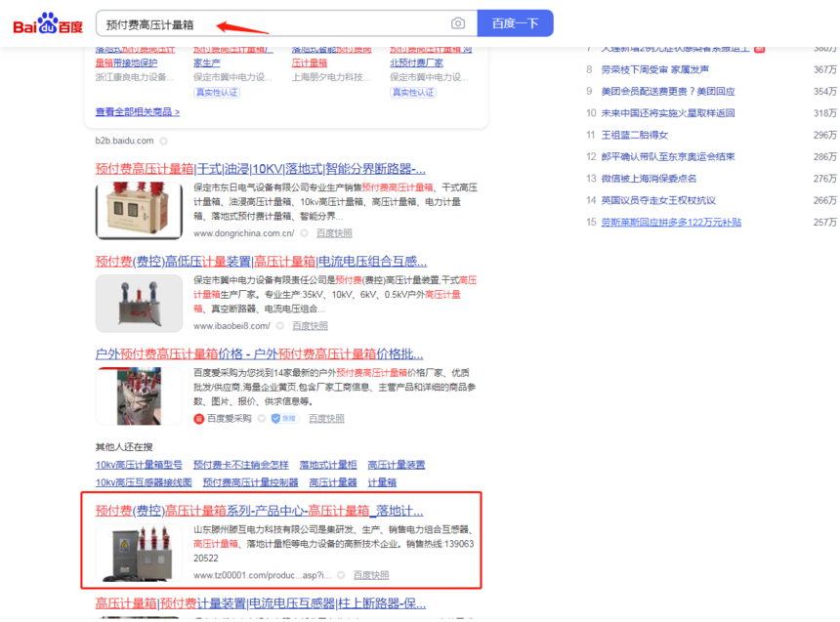
Task: Click the circle icon beside b2b.baidu.com
Action: [x=164, y=141]
